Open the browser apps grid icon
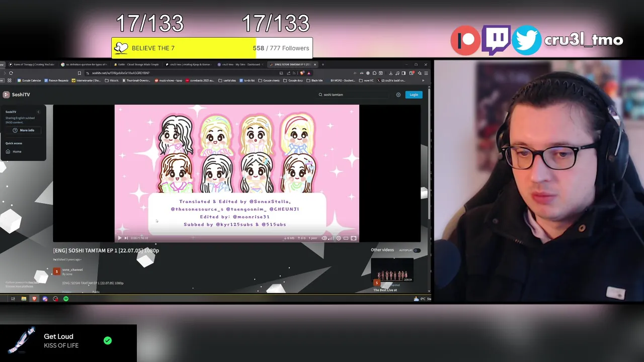The image size is (644, 362). 9,80
